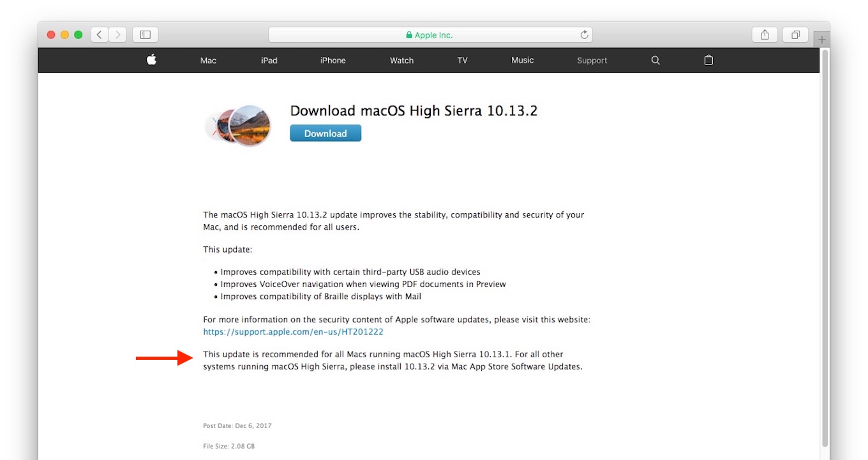
Task: Open the Mac menu item
Action: click(x=208, y=61)
